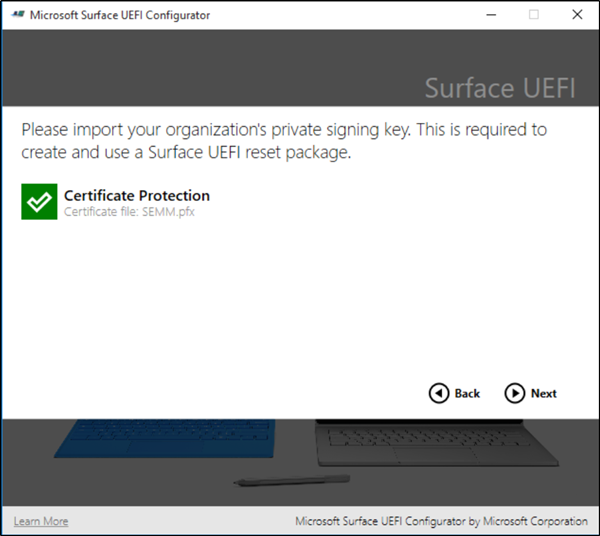This screenshot has width=600, height=536.
Task: Select the Certificate Protection heading
Action: pos(137,195)
